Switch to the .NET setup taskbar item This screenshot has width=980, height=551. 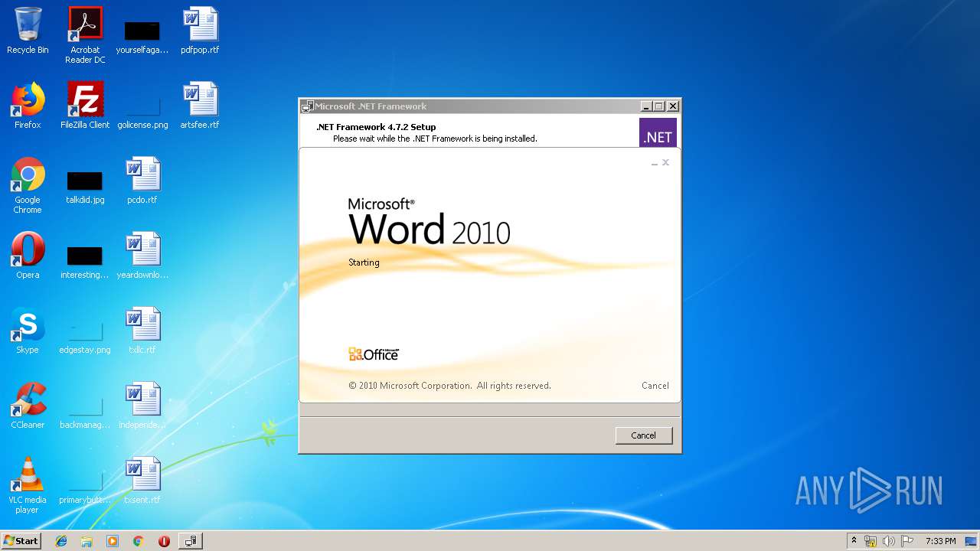coord(190,541)
